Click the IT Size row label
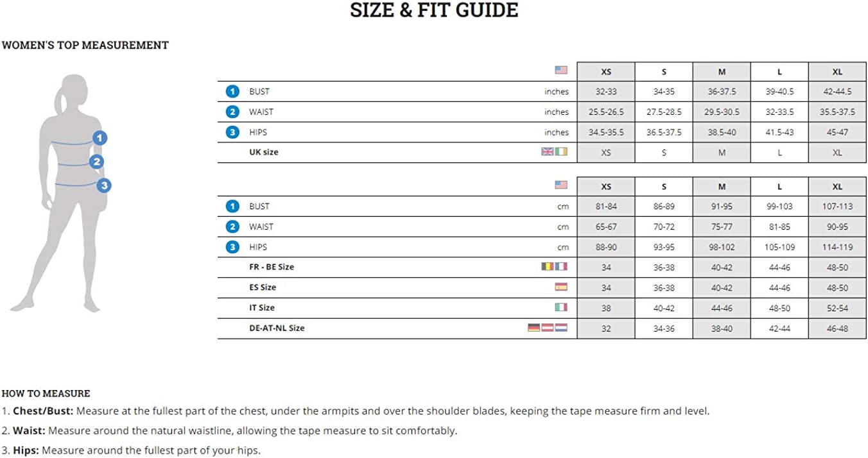The image size is (868, 458). point(262,308)
